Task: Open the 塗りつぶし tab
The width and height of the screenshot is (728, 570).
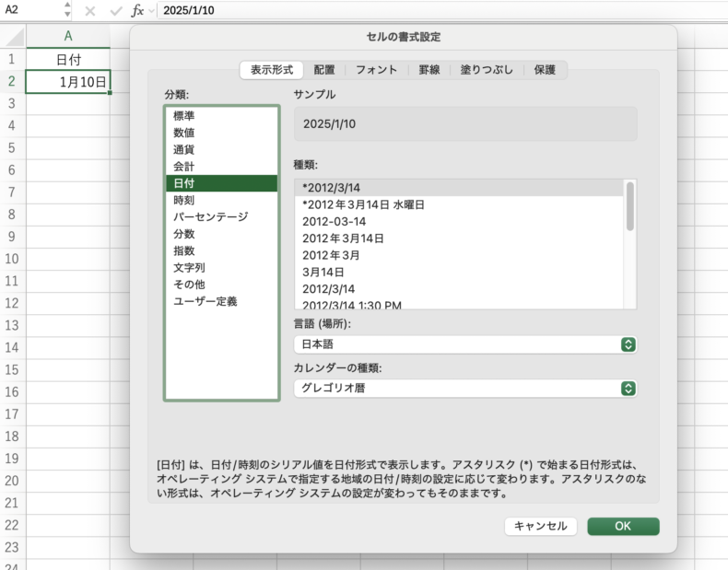Action: (484, 70)
